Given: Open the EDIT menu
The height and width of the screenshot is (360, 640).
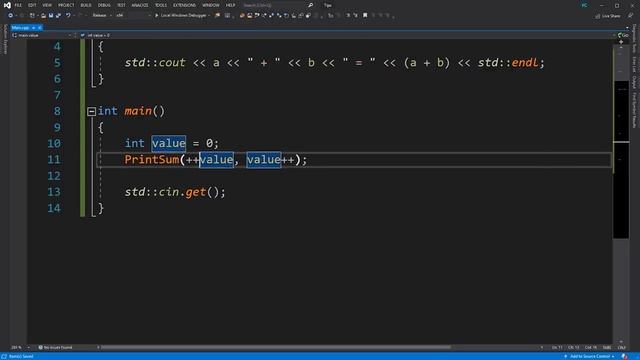Looking at the screenshot, I should (x=32, y=5).
